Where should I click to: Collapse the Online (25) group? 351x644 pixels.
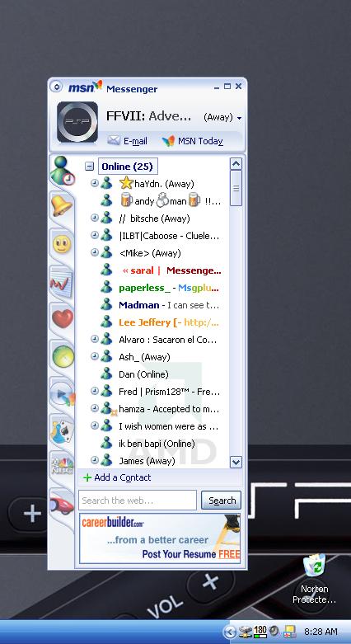[89, 167]
